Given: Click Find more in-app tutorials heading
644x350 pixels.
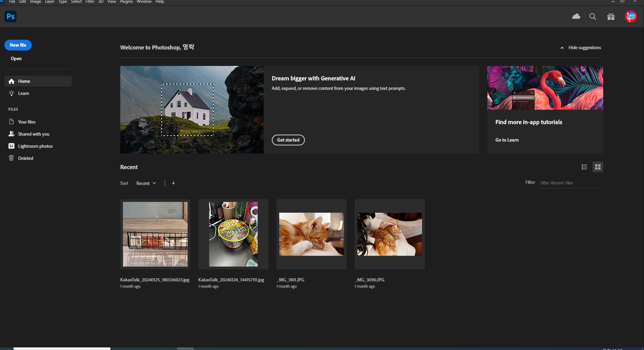Looking at the screenshot, I should point(529,122).
